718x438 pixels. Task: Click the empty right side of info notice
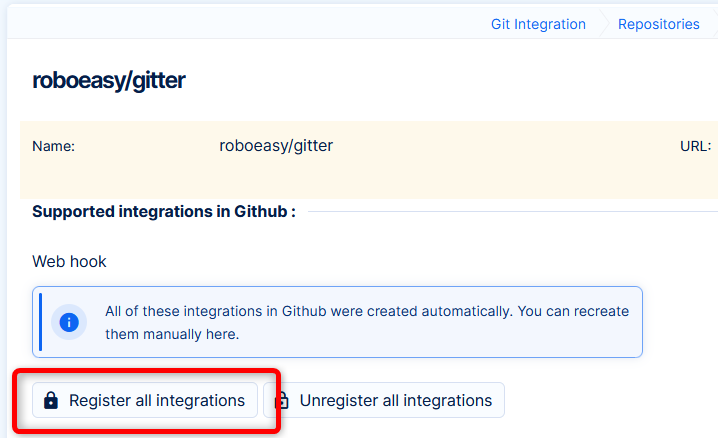coord(600,338)
